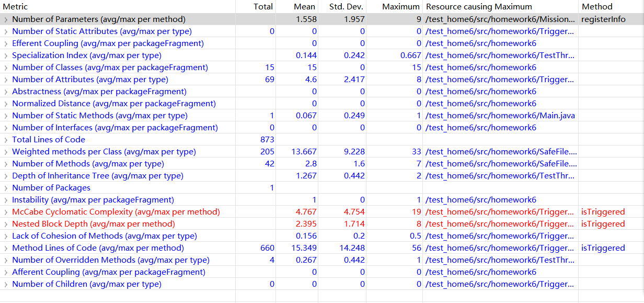
Task: Select the Number of Packages row
Action: 51,188
